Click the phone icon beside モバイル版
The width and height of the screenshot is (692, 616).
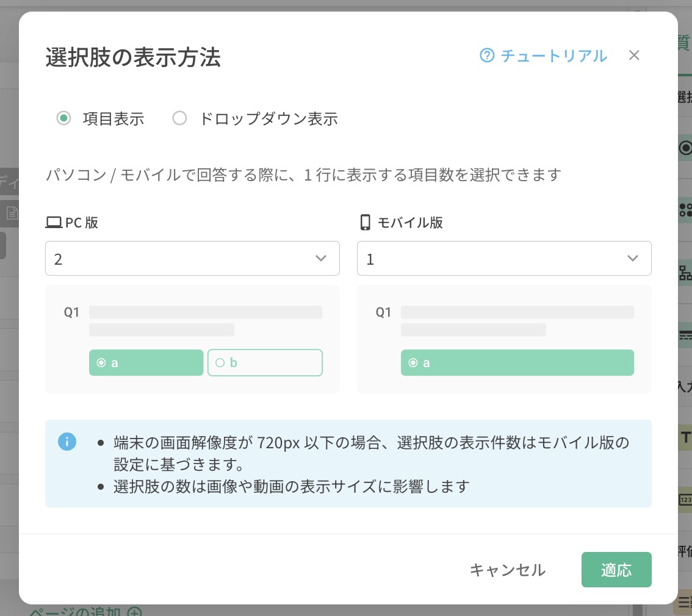pyautogui.click(x=366, y=222)
